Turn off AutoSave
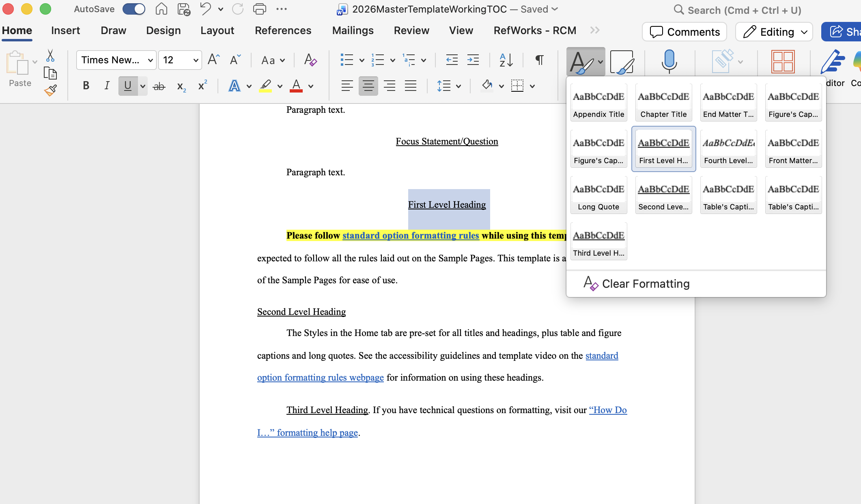 point(134,9)
